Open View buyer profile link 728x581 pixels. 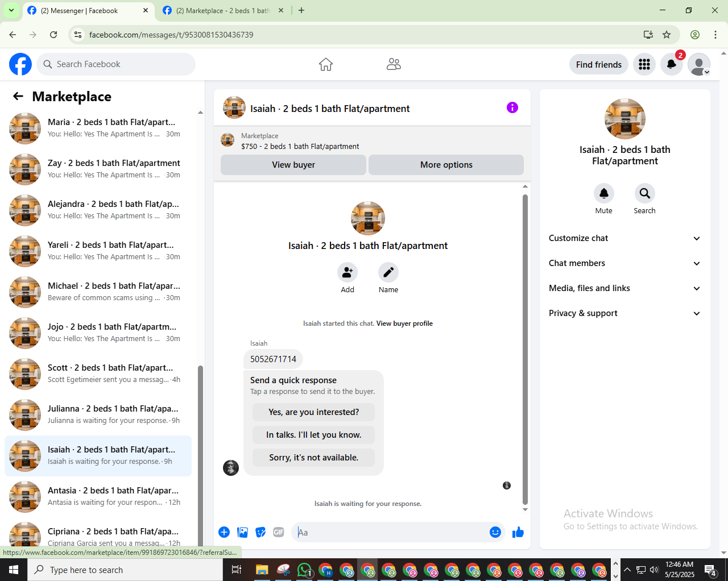[404, 323]
